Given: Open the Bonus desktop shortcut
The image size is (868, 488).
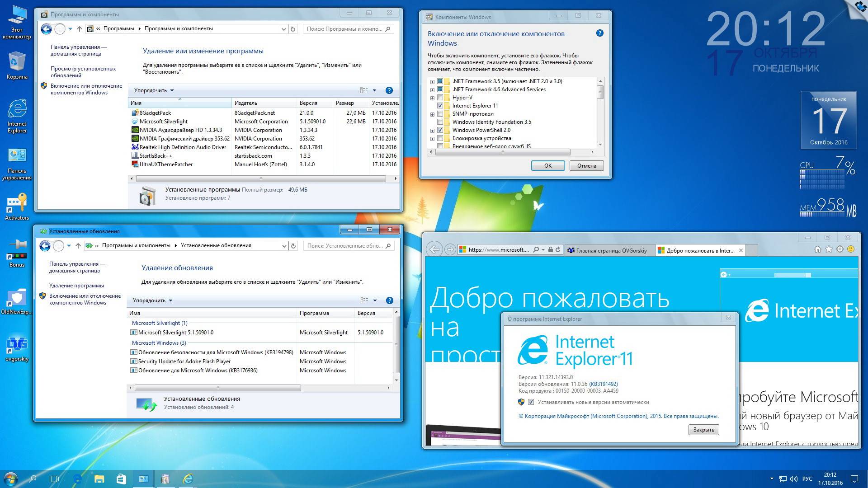Looking at the screenshot, I should 17,253.
